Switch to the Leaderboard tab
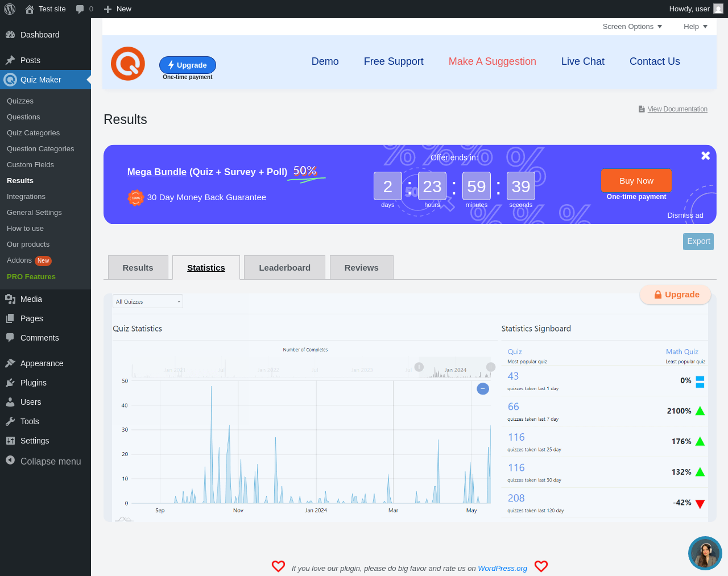 click(284, 268)
